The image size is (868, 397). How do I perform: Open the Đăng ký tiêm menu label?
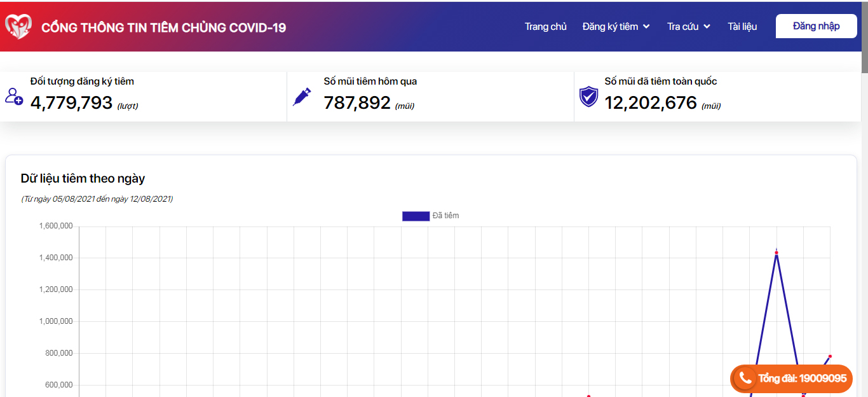point(609,27)
